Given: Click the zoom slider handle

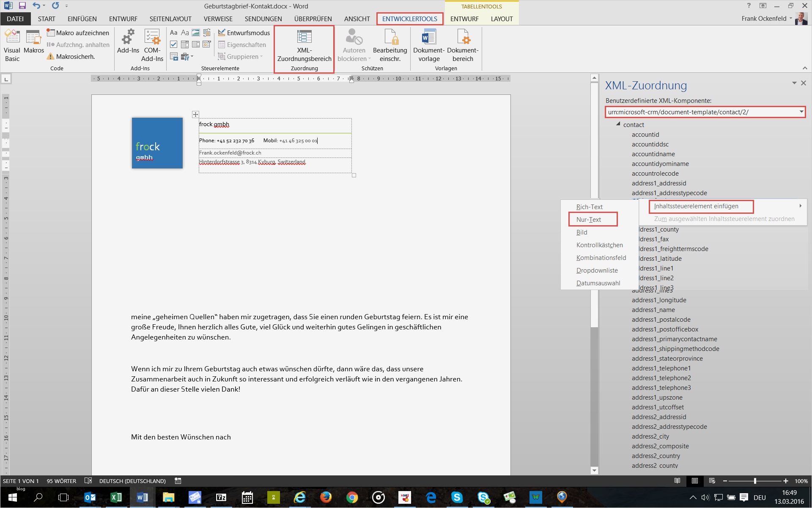Looking at the screenshot, I should (755, 481).
